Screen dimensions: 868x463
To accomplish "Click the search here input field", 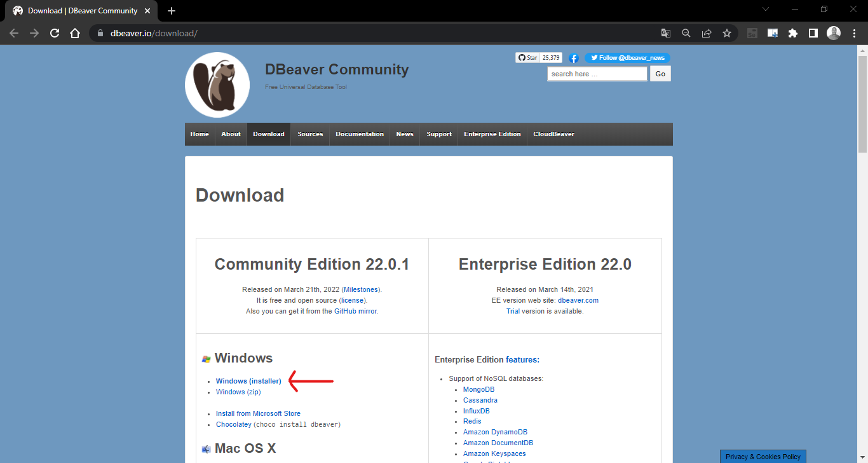I will 597,74.
